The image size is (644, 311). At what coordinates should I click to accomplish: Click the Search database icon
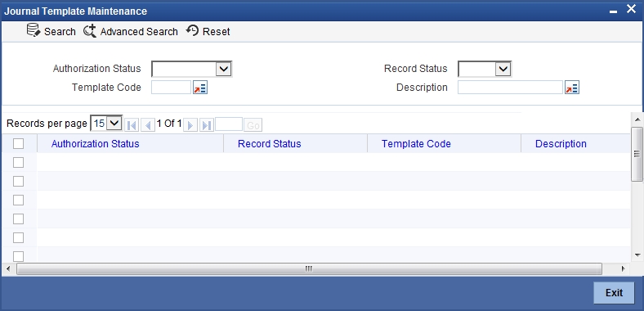(33, 30)
